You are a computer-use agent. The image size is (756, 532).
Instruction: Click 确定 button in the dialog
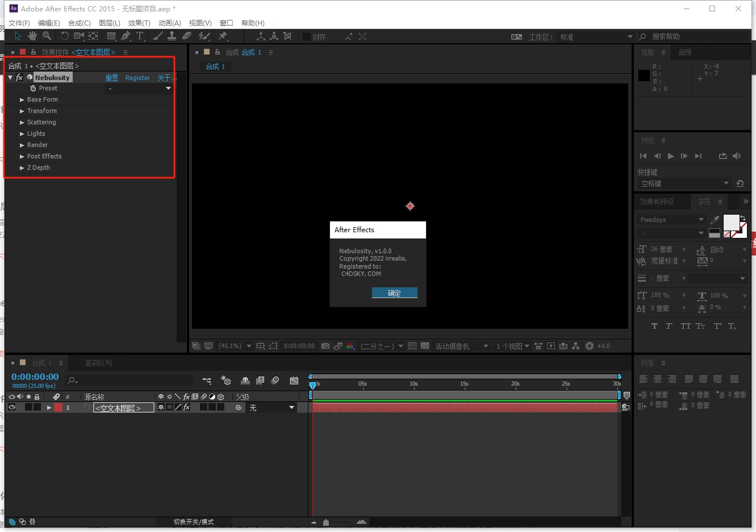[x=394, y=293]
